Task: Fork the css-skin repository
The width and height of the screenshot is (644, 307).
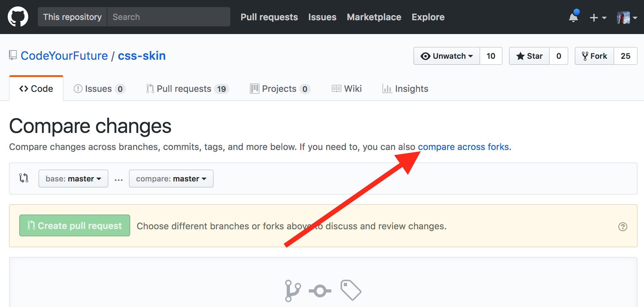Action: coord(595,56)
